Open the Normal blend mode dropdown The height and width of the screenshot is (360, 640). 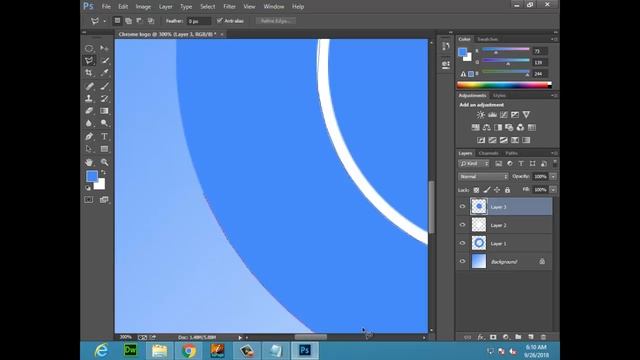(x=483, y=176)
